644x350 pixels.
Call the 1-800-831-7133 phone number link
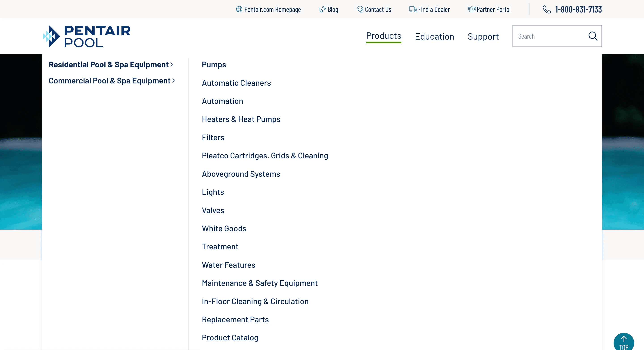[578, 9]
